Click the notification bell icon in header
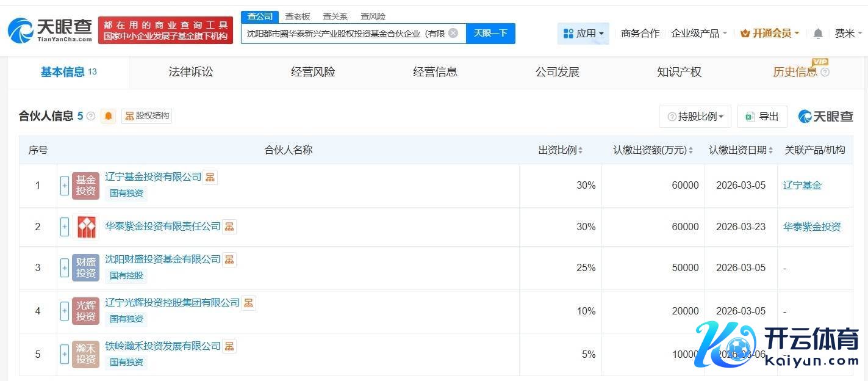Screen dimensions: 868x381 [x=818, y=34]
